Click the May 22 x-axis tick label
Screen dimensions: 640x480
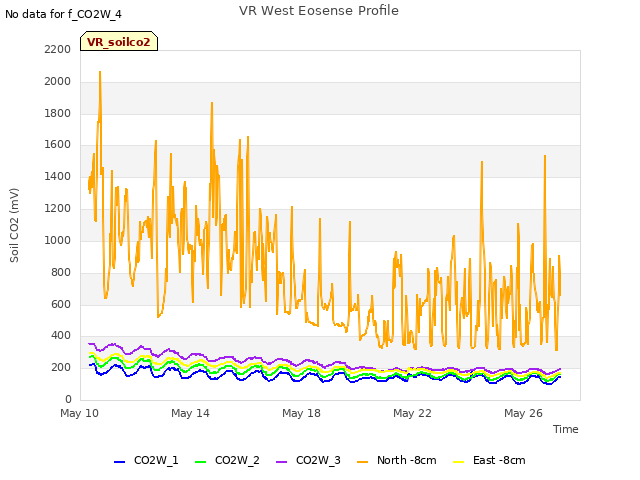click(x=412, y=413)
